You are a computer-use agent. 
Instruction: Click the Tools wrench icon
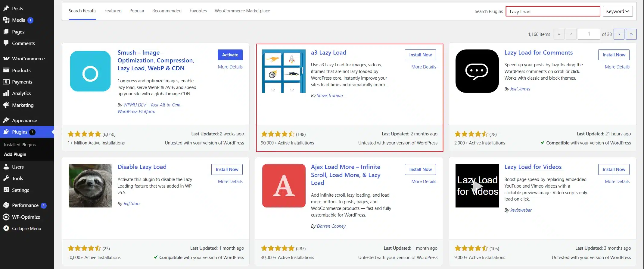tap(6, 178)
